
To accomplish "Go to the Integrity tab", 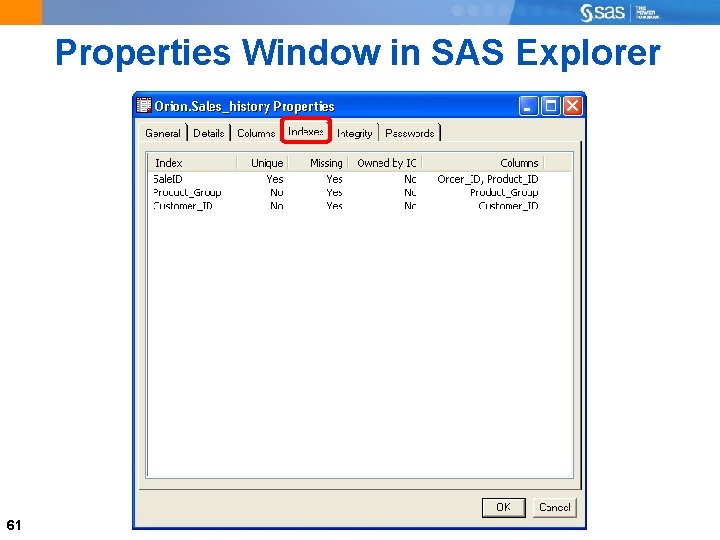I will [354, 133].
